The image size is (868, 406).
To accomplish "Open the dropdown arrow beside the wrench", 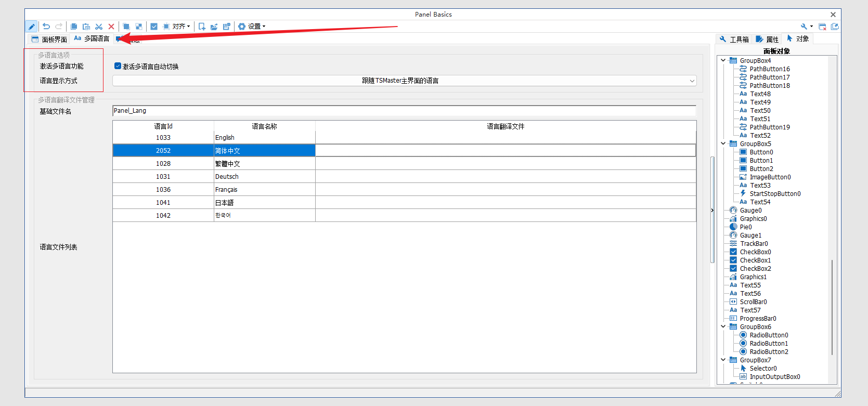I will [x=811, y=27].
